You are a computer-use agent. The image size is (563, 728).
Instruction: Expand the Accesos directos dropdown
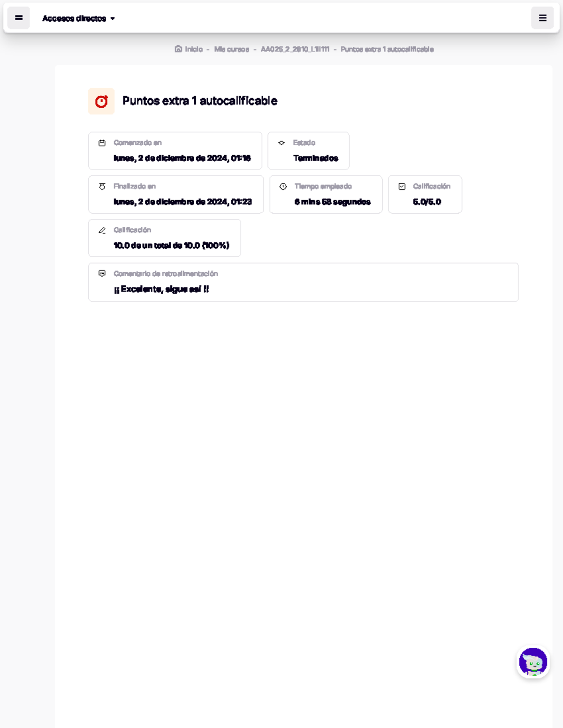[74, 18]
